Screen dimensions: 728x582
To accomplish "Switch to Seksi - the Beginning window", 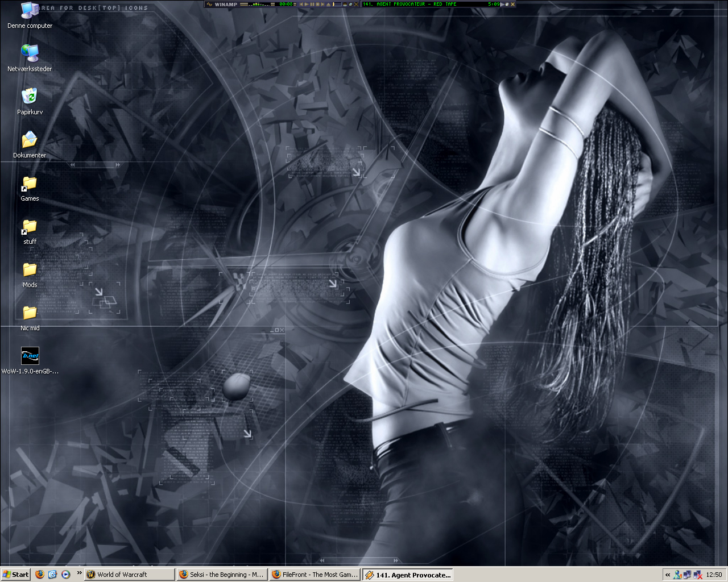I will 221,574.
